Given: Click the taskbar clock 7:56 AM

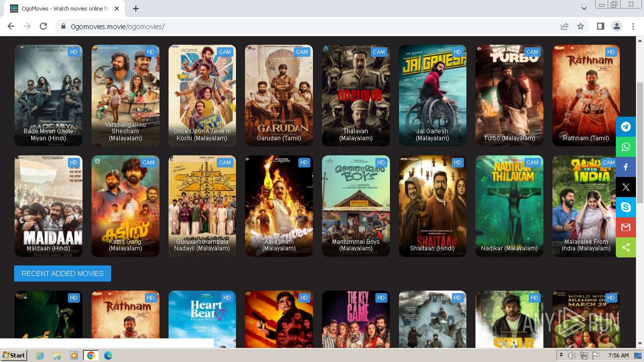Looking at the screenshot, I should (618, 355).
